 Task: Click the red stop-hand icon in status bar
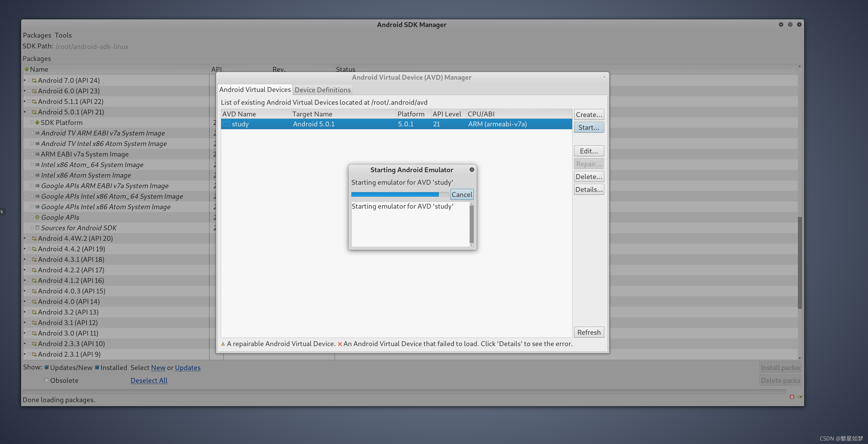click(792, 396)
